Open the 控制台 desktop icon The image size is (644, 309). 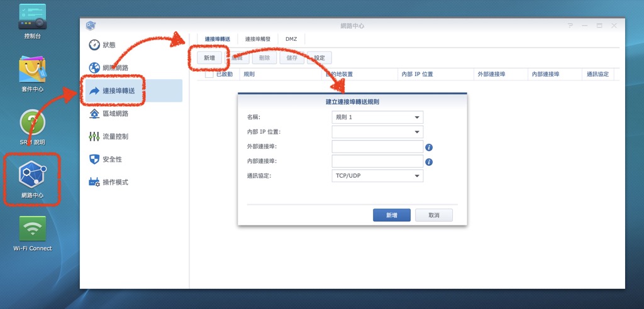pos(33,18)
